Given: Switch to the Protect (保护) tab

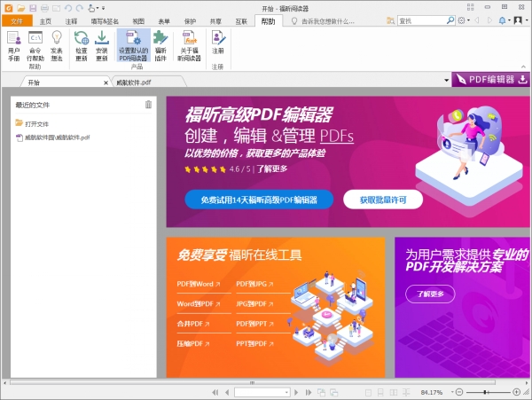Looking at the screenshot, I should tap(190, 21).
